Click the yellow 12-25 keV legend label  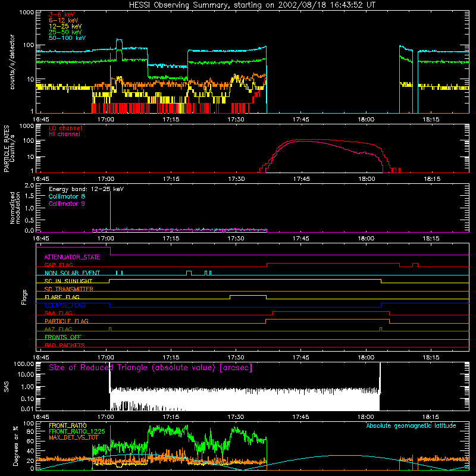65,26
